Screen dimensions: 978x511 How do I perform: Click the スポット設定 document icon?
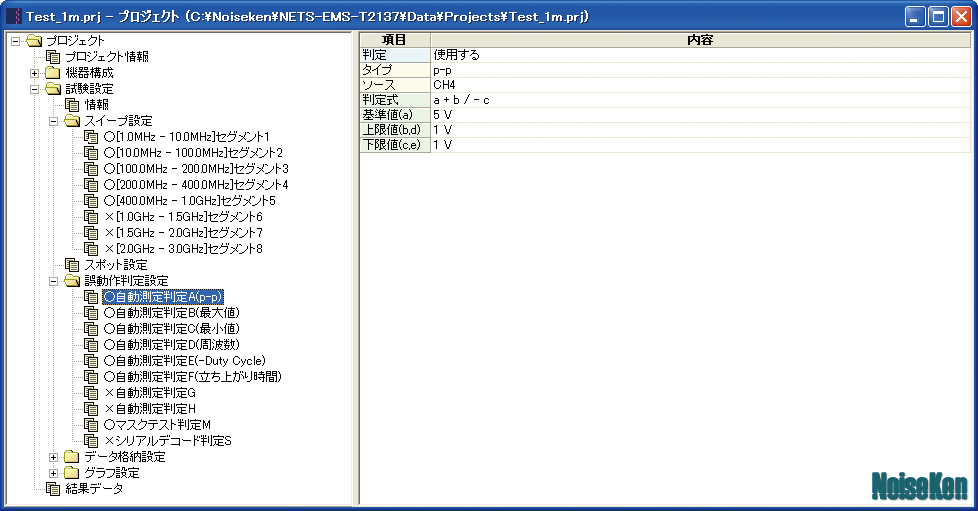click(x=72, y=265)
